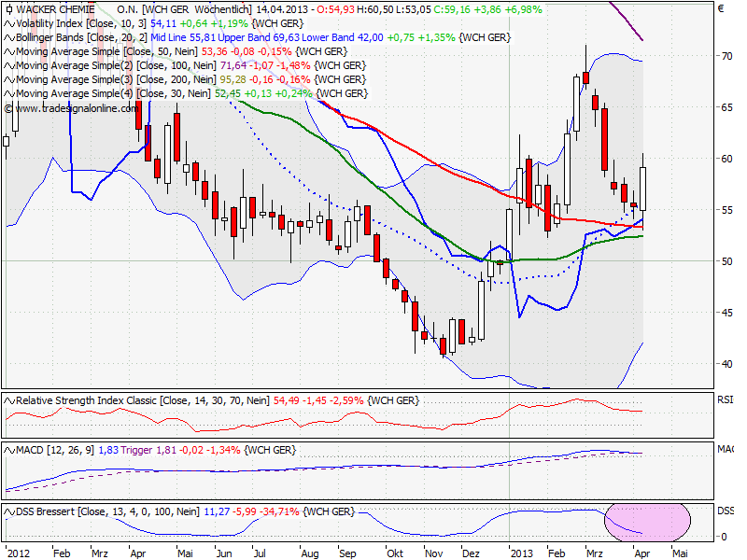Click the RSI value 54,49
747x560 pixels.
click(x=287, y=401)
